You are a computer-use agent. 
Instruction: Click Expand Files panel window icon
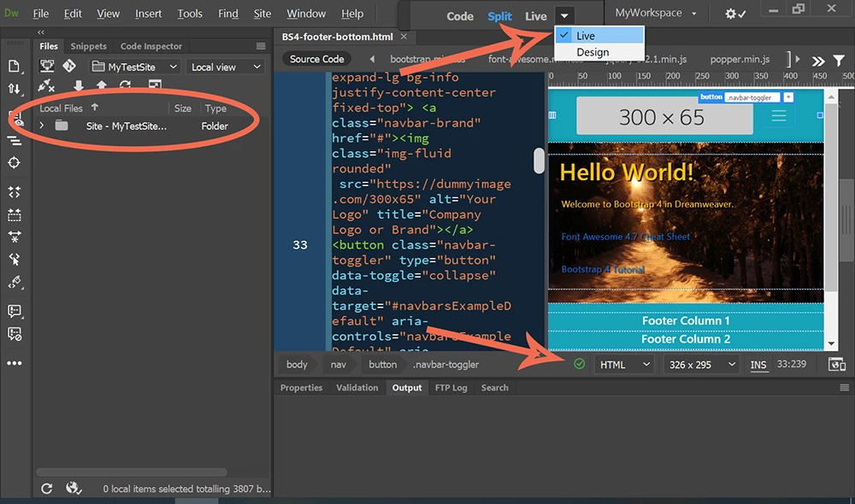[x=155, y=85]
